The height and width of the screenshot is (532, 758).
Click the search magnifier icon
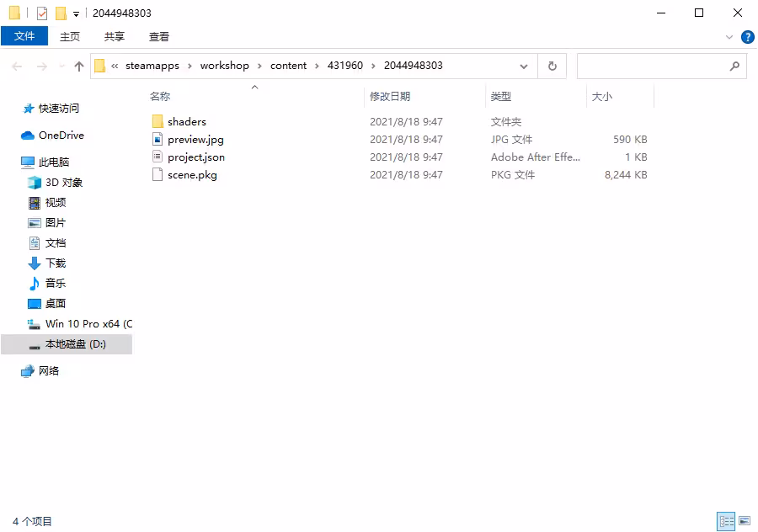[x=734, y=66]
